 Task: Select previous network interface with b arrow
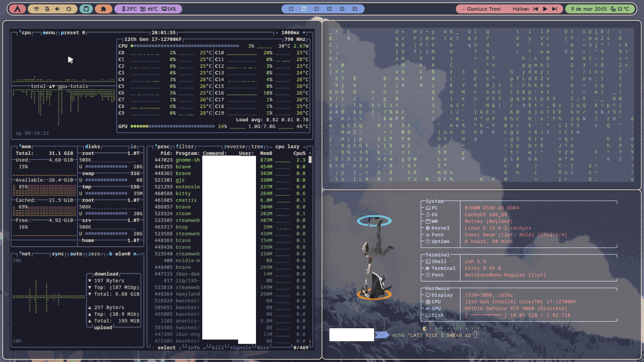tap(109, 254)
